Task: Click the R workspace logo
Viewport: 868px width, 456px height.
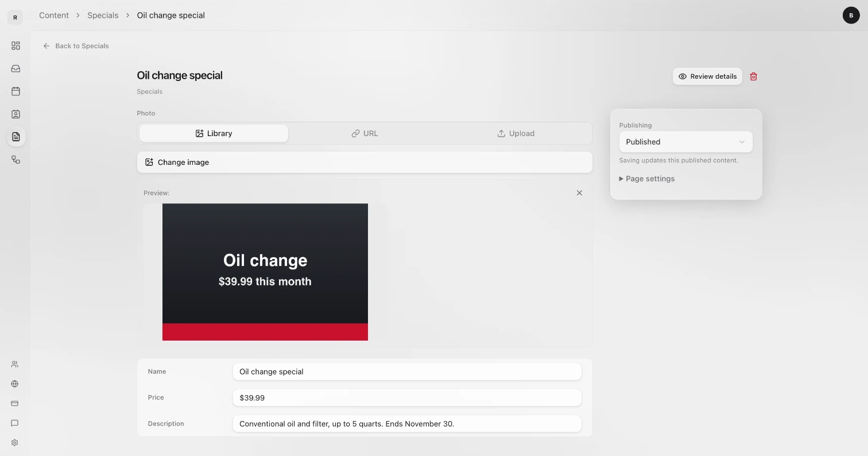Action: pyautogui.click(x=15, y=17)
